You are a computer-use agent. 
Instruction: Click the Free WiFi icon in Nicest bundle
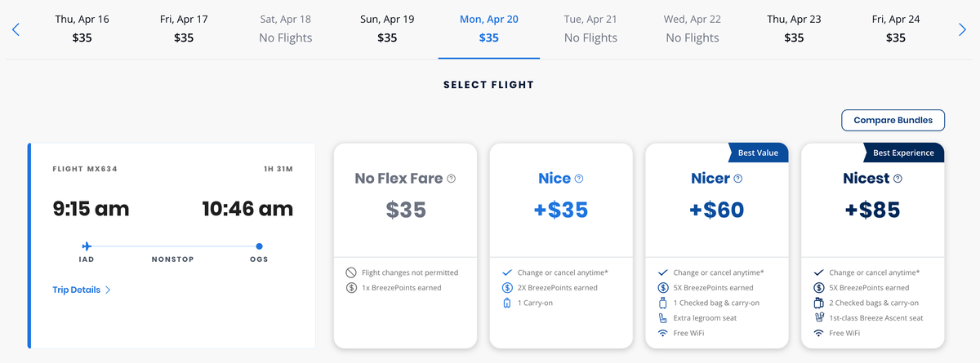point(818,333)
